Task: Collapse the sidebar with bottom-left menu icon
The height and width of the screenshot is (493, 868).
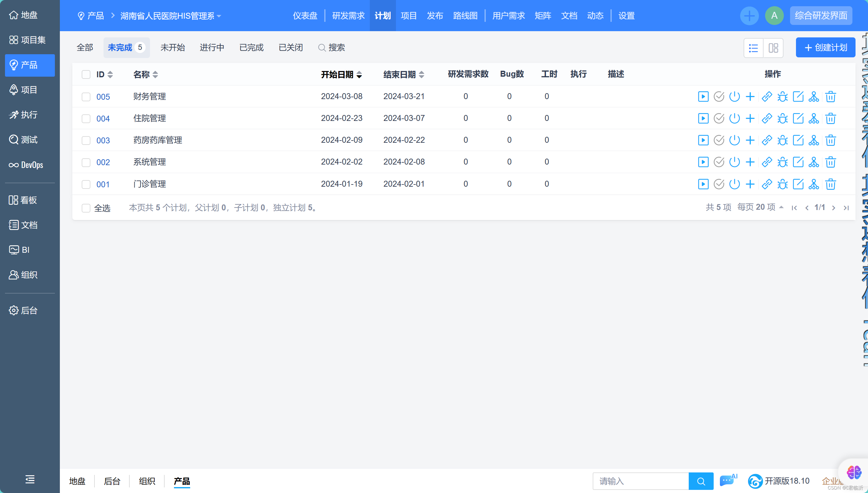Action: [30, 479]
